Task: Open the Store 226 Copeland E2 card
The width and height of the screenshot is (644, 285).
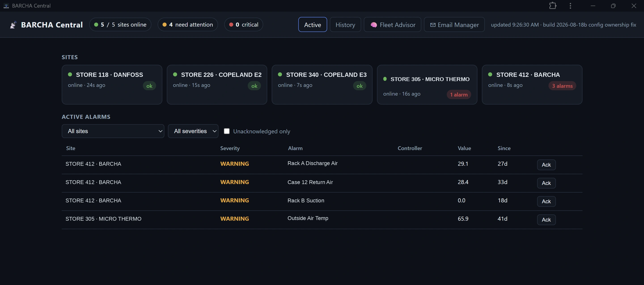Action: click(x=217, y=85)
